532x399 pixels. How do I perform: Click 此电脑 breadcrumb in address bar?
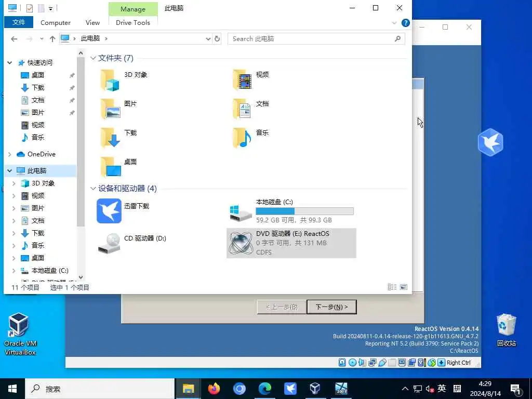[90, 38]
